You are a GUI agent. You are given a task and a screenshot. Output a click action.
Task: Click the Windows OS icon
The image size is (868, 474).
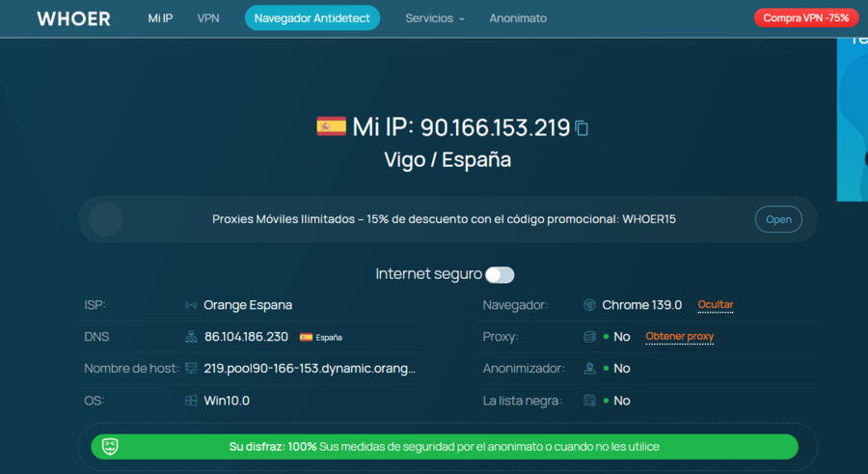tap(191, 400)
